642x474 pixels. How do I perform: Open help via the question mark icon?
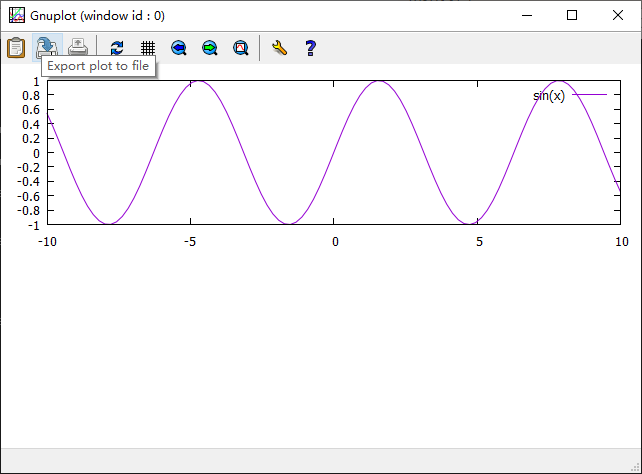click(310, 48)
